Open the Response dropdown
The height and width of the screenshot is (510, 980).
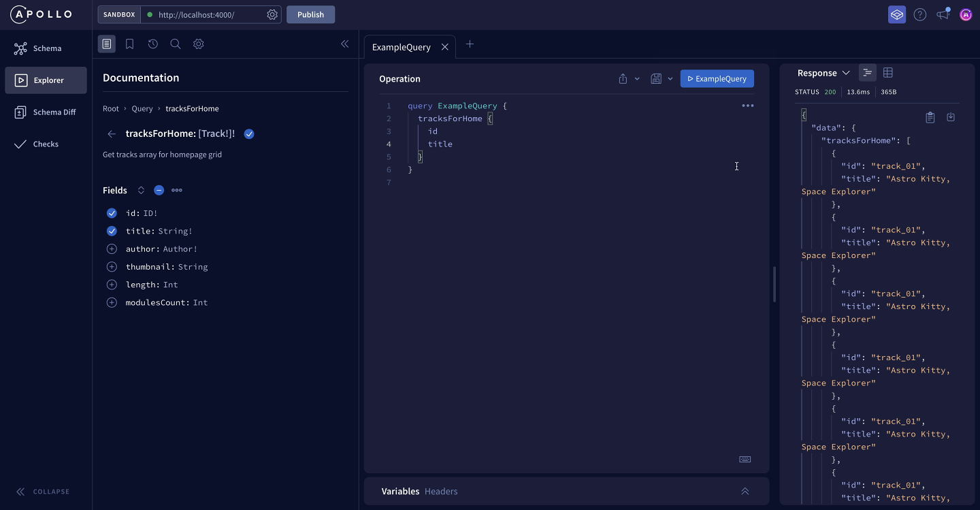click(x=823, y=73)
